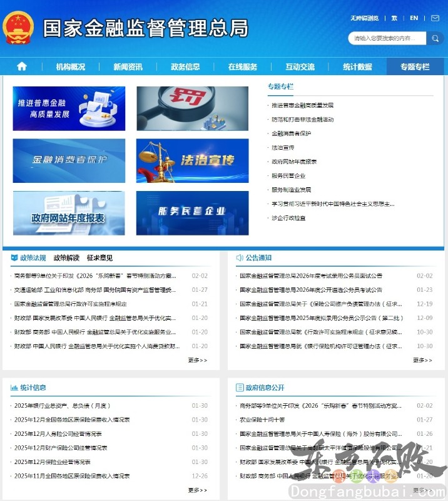Click the speaker icon beside 公告通知
This screenshot has width=448, height=501.
point(240,257)
